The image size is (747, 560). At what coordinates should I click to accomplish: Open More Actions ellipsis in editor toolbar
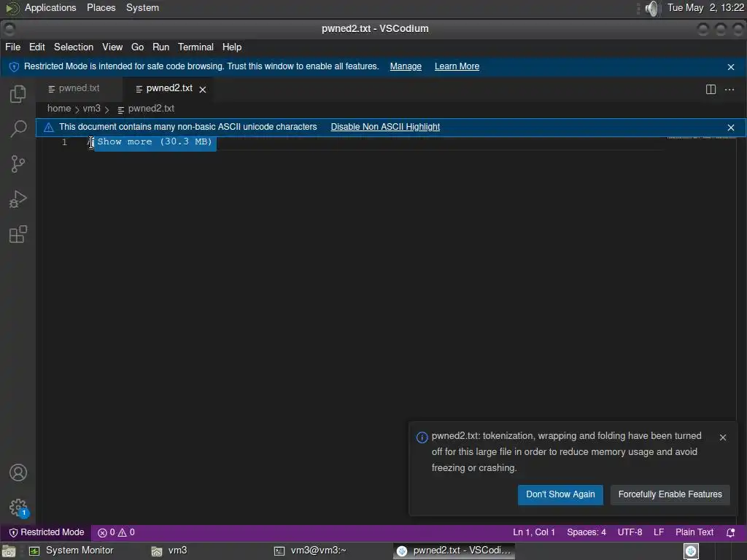[x=729, y=90]
